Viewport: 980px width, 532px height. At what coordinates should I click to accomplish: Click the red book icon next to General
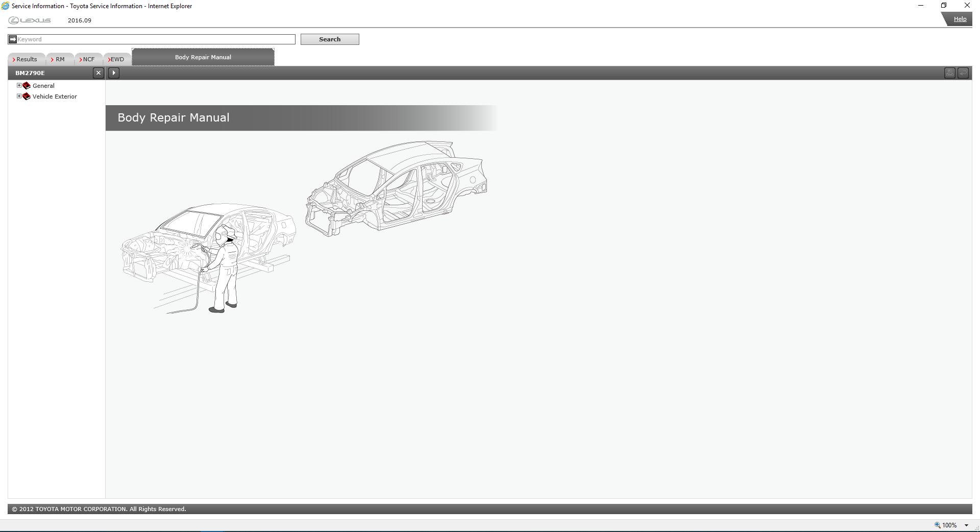click(x=27, y=86)
